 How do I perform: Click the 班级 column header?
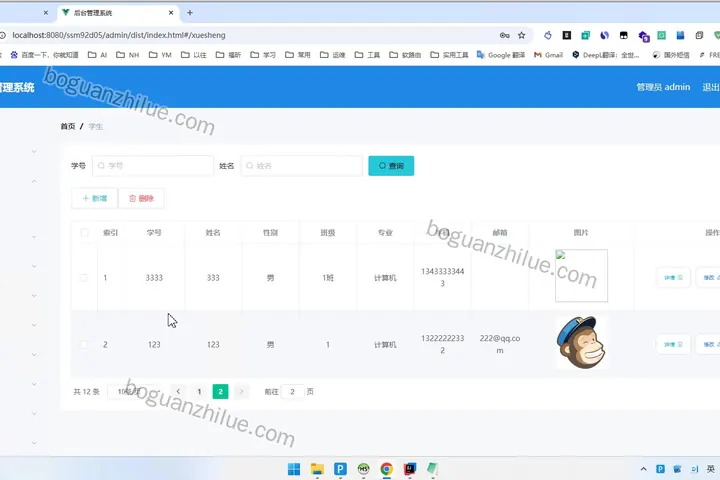tap(327, 232)
